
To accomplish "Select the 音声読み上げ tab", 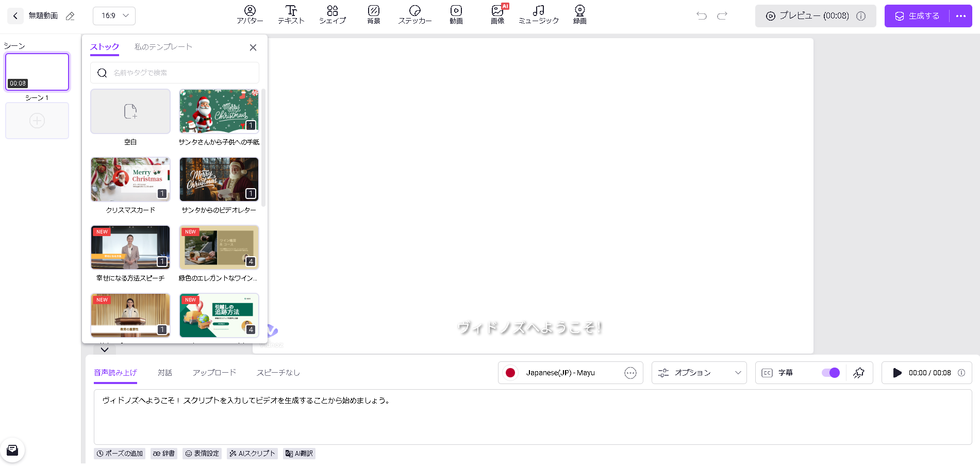I will 115,373.
